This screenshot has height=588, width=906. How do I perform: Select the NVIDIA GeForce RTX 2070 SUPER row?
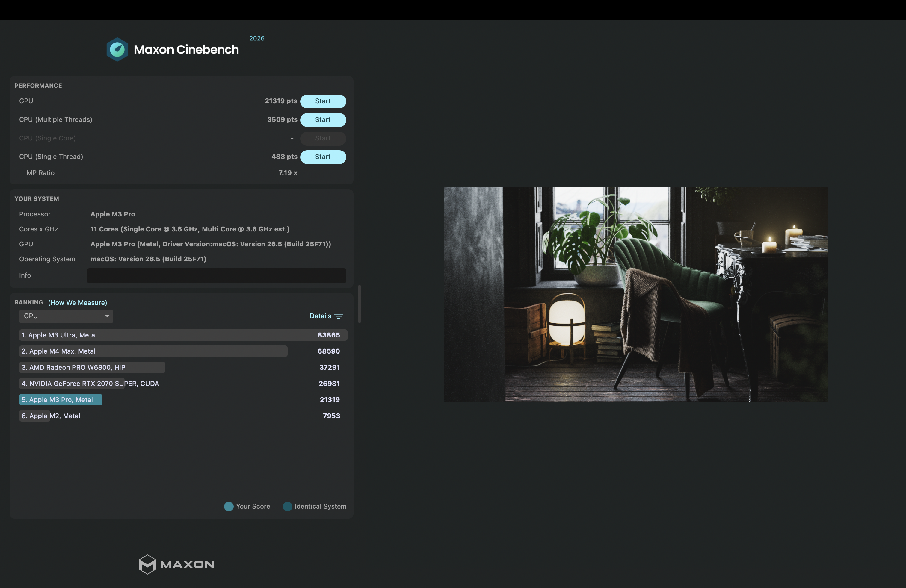[x=183, y=384]
